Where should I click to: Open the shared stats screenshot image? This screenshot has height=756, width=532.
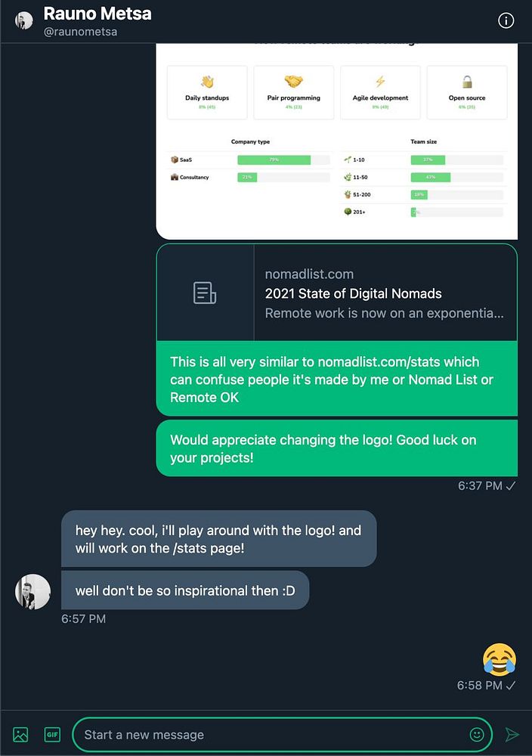pos(337,141)
